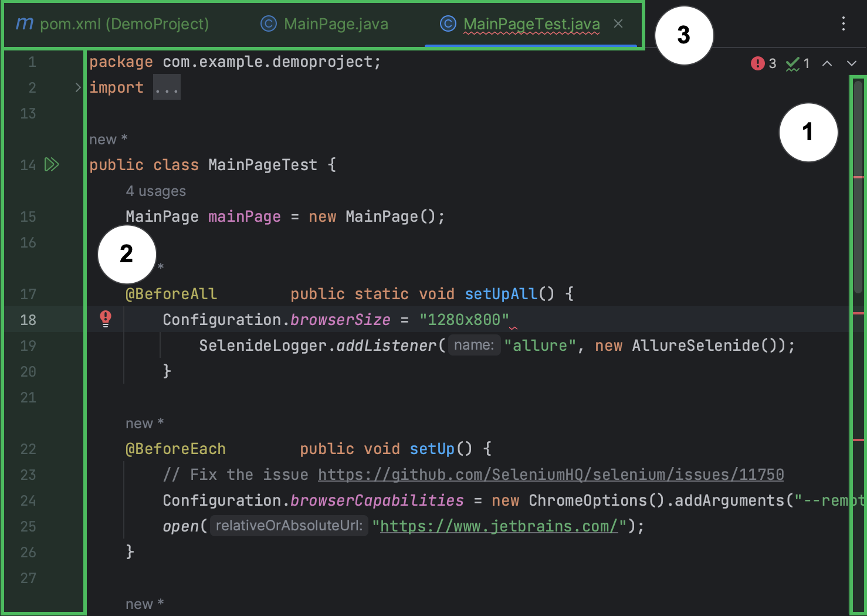Viewport: 867px width, 616px height.
Task: Click the green inspections checkmark indicator
Action: (794, 63)
